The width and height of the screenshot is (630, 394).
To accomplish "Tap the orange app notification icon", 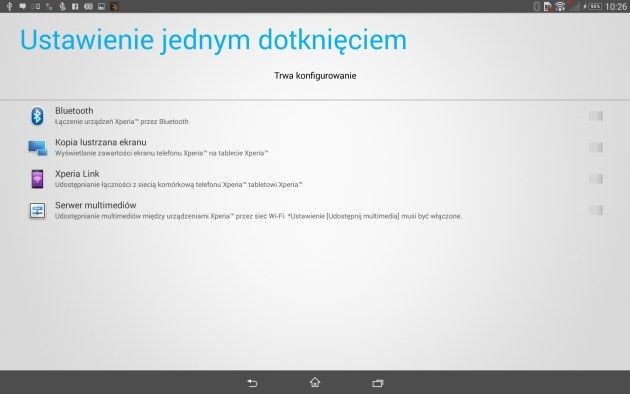I will tap(115, 6).
